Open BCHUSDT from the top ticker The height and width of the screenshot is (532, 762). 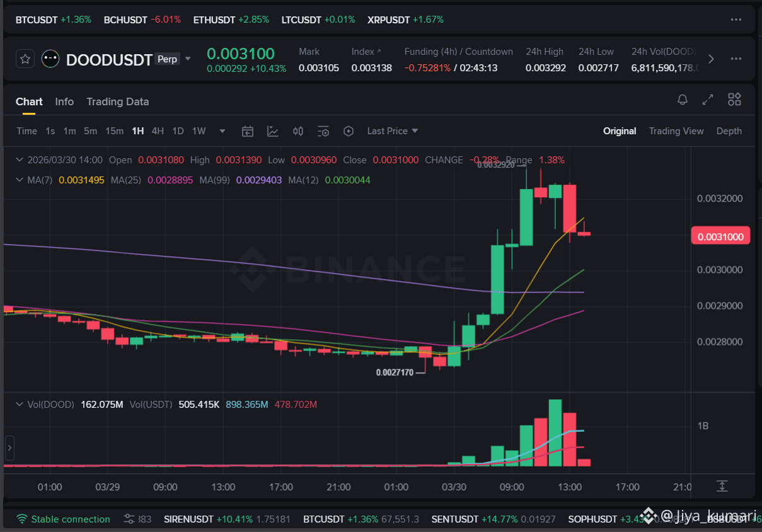click(142, 20)
